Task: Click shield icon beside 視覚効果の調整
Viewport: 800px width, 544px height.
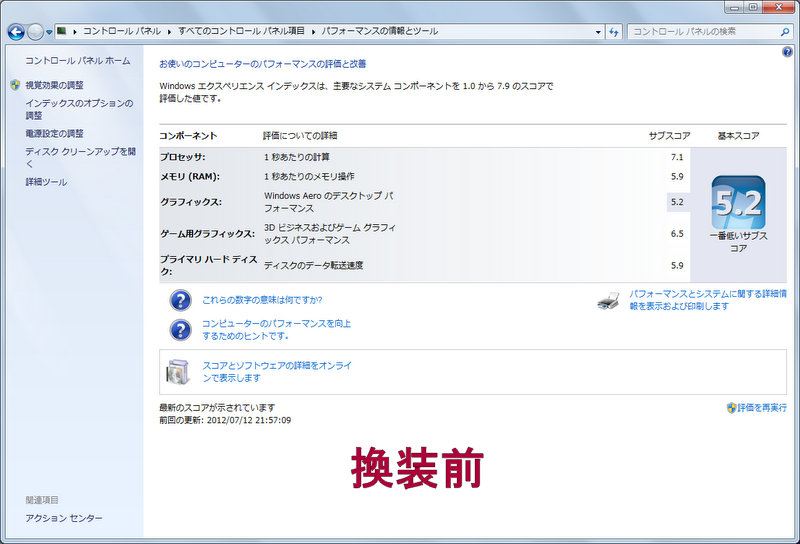Action: pos(15,85)
